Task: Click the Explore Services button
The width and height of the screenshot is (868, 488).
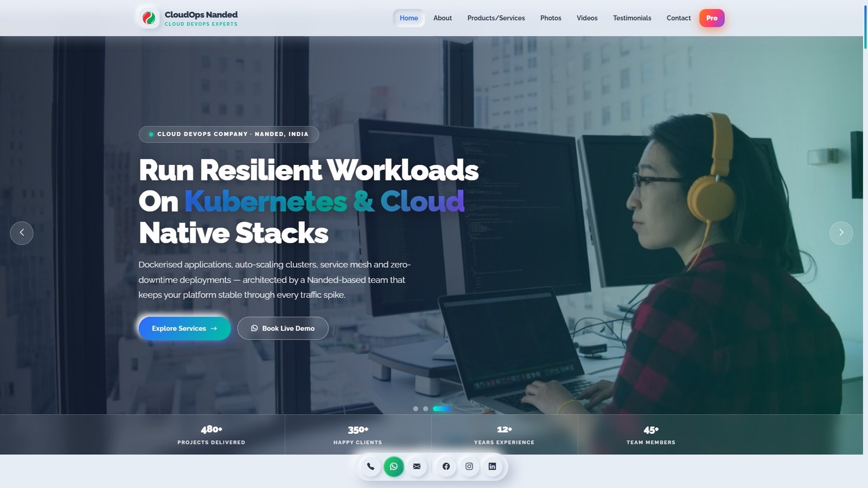Action: click(184, 329)
